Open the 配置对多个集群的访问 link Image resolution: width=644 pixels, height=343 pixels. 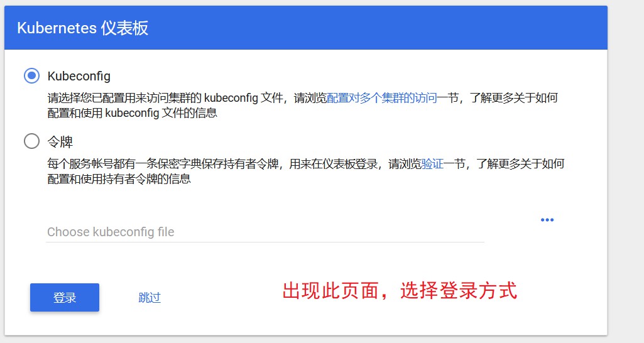[x=381, y=98]
